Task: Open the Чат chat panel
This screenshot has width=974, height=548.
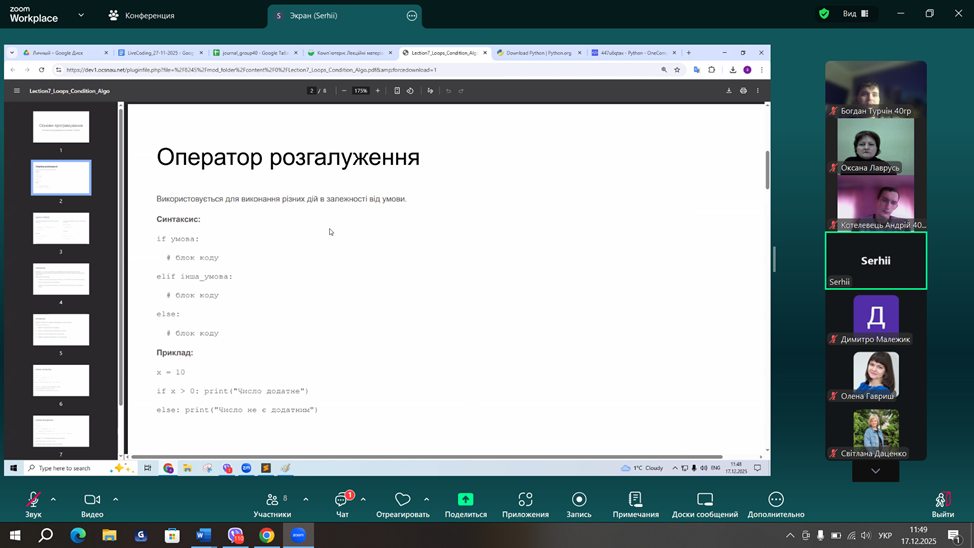Action: (x=342, y=503)
